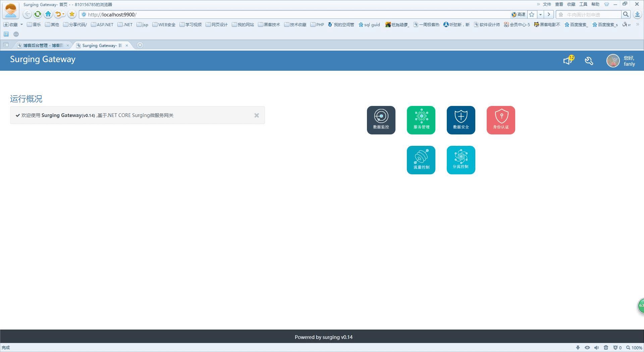This screenshot has width=644, height=352.
Task: Mute browser sound via speaker icon
Action: click(x=596, y=348)
